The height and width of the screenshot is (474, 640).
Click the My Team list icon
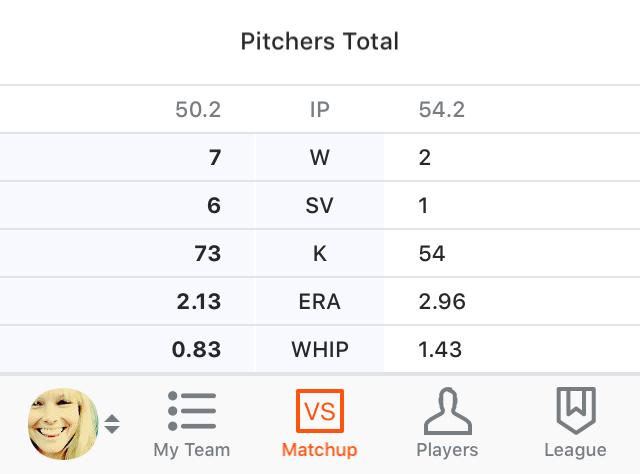192,411
